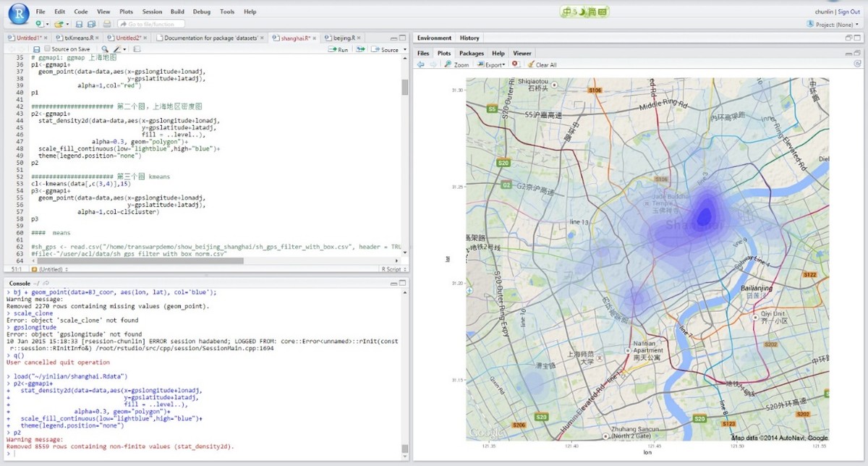Viewport: 868px width, 466px height.
Task: Click the Re-run previous code icon
Action: point(359,50)
